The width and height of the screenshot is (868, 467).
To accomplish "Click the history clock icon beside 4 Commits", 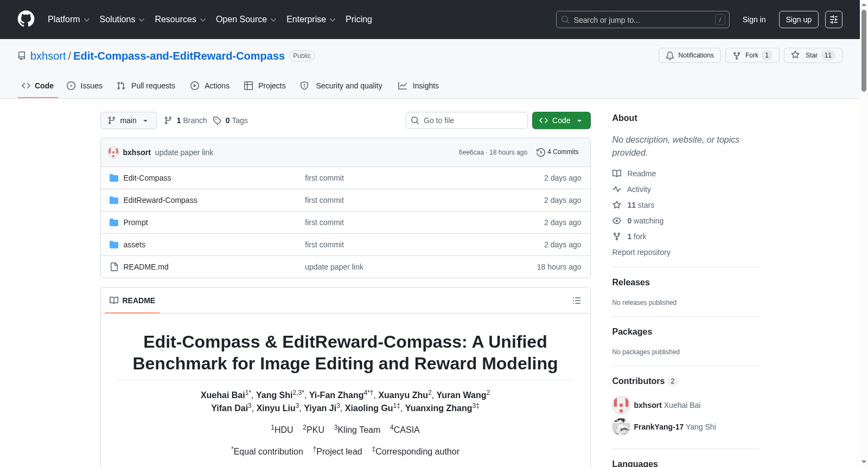I will 541,152.
